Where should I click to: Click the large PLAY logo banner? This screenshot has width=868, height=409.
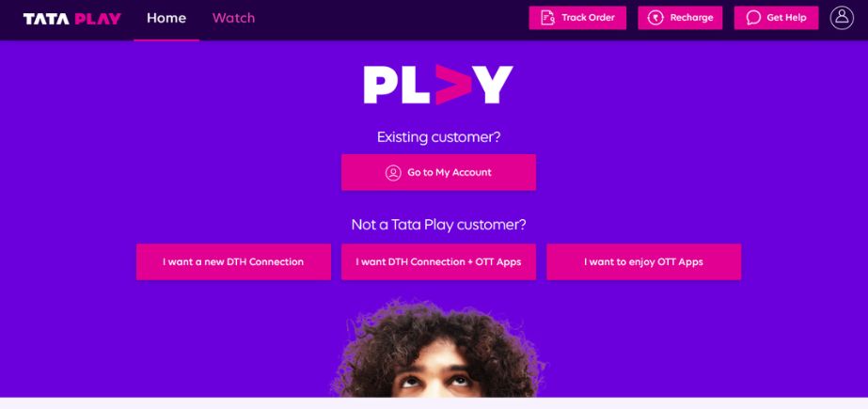coord(438,85)
